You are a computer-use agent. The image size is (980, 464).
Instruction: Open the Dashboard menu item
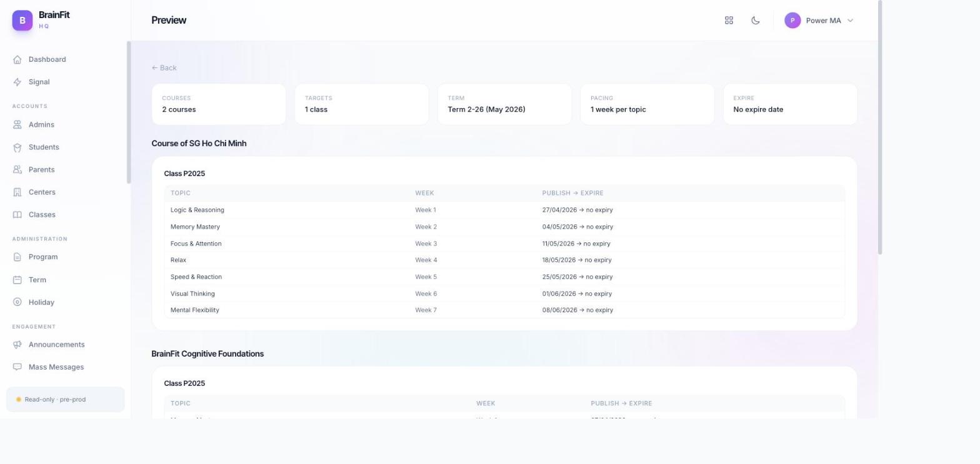pos(66,60)
